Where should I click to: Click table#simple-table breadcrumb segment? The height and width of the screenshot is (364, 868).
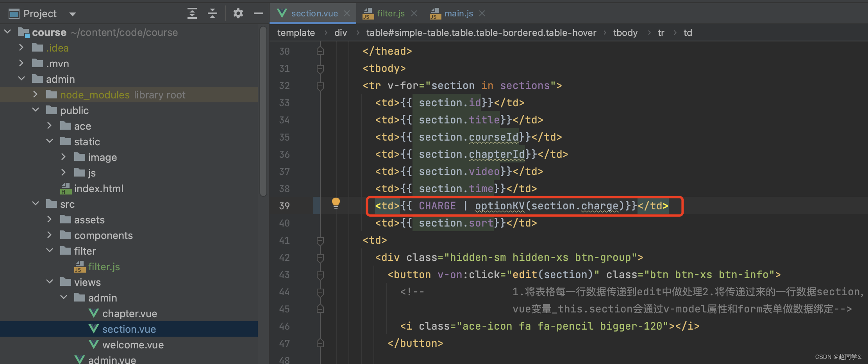481,33
